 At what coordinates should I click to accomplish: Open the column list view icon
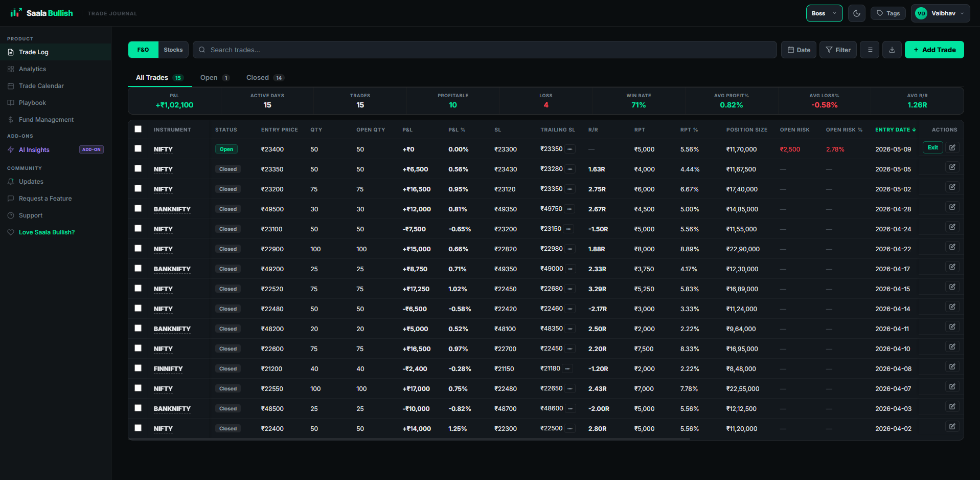(x=870, y=50)
